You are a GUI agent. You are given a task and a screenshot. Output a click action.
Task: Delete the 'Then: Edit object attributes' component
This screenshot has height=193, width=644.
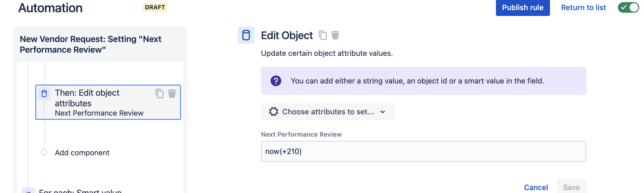tap(172, 94)
